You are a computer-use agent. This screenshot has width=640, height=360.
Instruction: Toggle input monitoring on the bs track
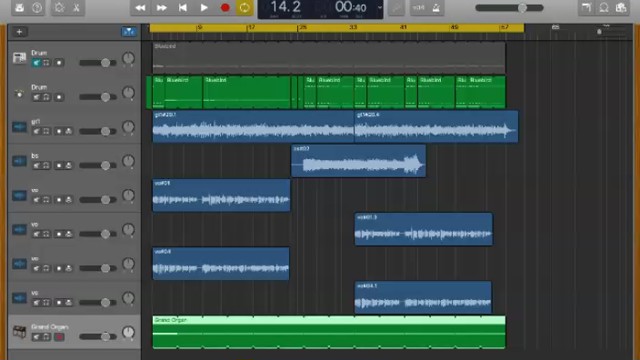click(69, 165)
